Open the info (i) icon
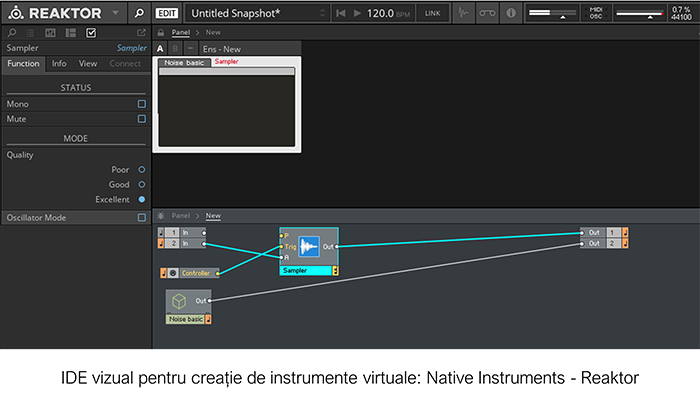The image size is (700, 396). pyautogui.click(x=511, y=13)
